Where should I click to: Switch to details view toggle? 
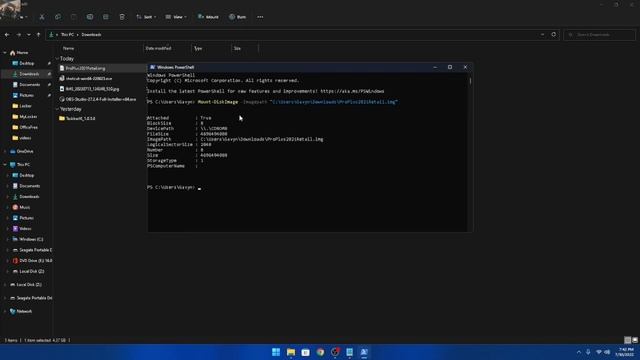[x=628, y=340]
